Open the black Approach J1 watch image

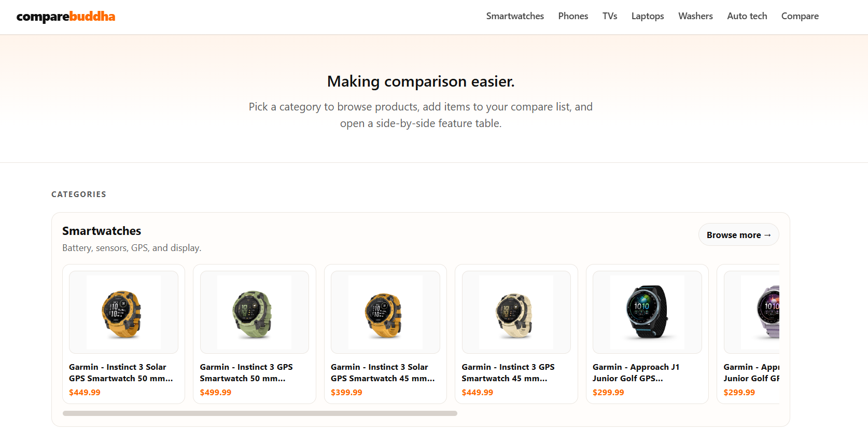point(647,312)
